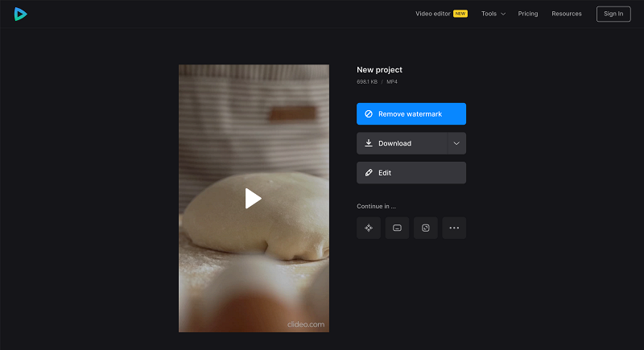Expand the Tools menu
Viewport: 644px width, 350px height.
tap(493, 14)
